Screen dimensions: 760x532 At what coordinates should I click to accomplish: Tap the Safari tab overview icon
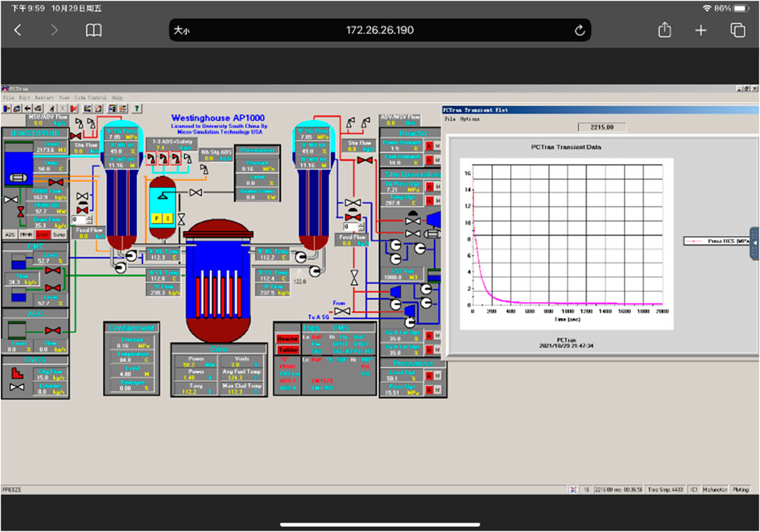point(738,31)
